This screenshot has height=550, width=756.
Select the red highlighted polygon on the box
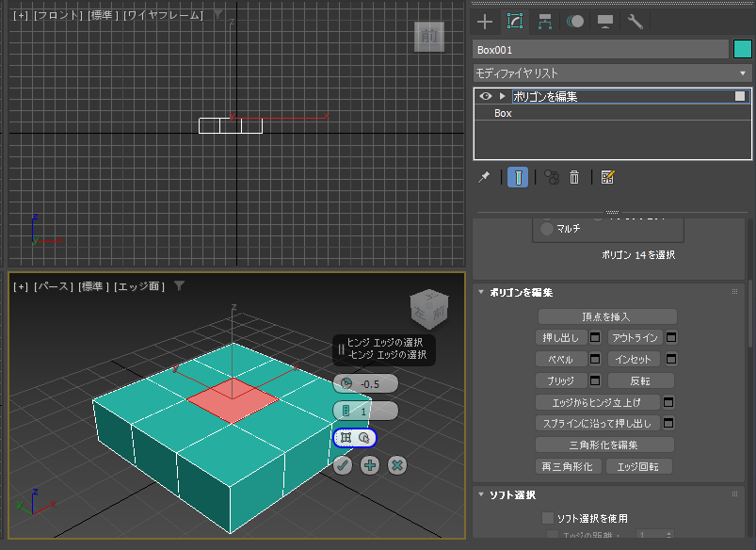233,400
